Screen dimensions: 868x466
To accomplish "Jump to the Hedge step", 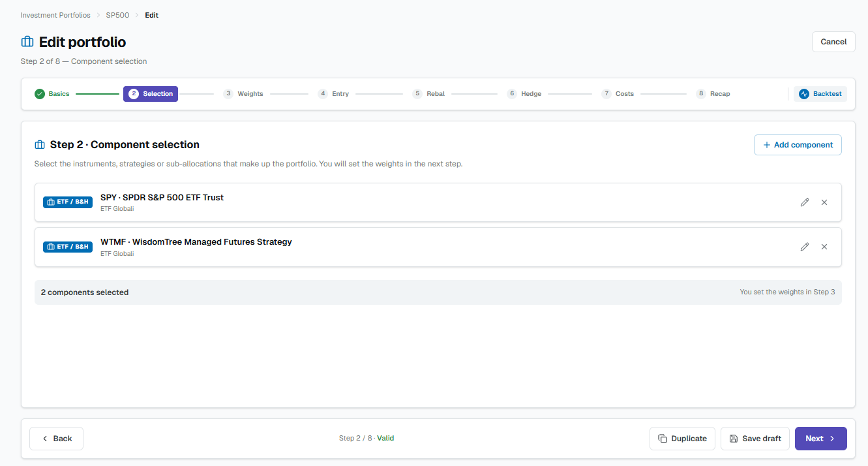I will tap(524, 94).
